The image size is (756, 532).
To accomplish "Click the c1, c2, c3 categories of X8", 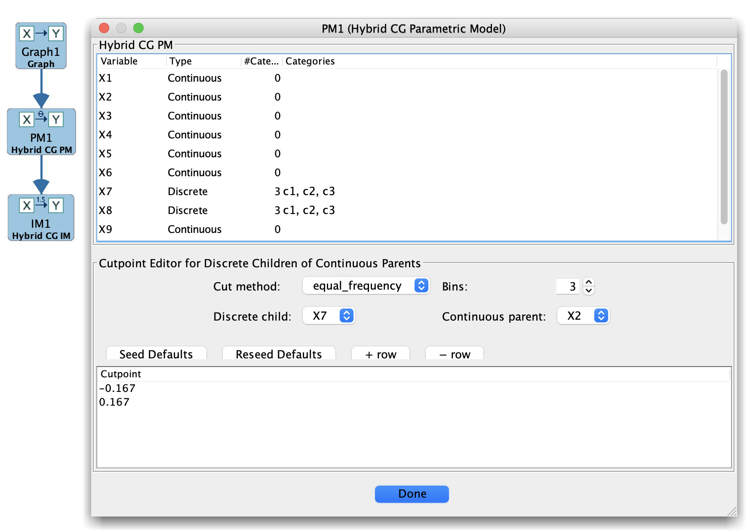I will tap(309, 210).
